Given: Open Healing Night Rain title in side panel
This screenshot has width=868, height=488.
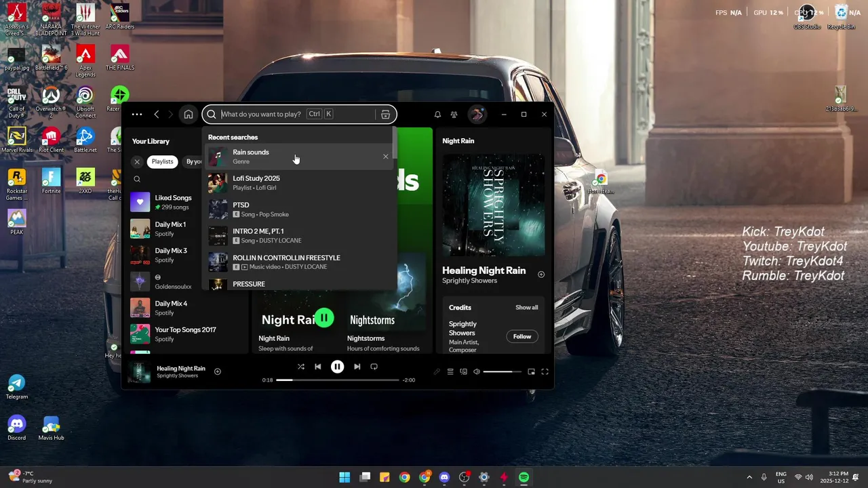Looking at the screenshot, I should tap(484, 270).
